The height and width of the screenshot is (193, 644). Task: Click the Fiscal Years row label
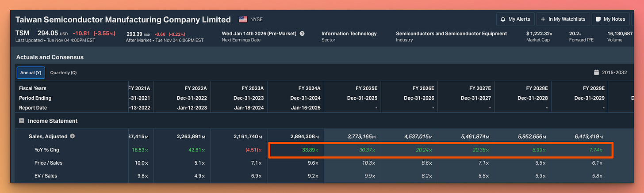click(33, 88)
